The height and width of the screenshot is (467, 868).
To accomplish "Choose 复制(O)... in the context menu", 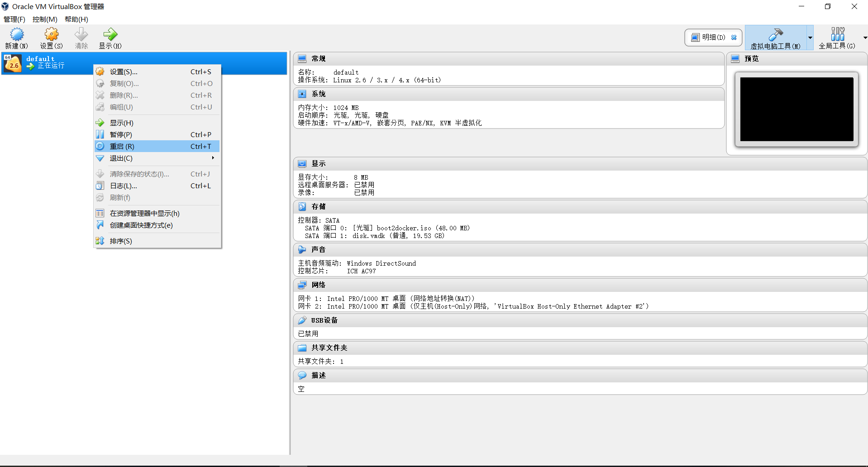I will (157, 83).
